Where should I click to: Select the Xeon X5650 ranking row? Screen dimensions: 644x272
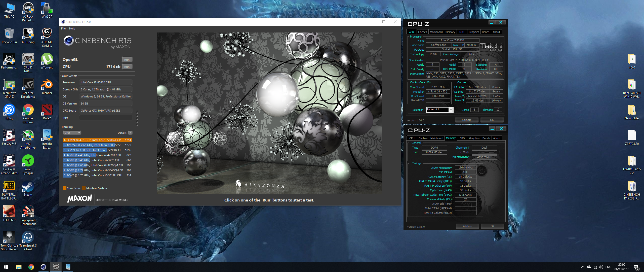click(x=97, y=145)
